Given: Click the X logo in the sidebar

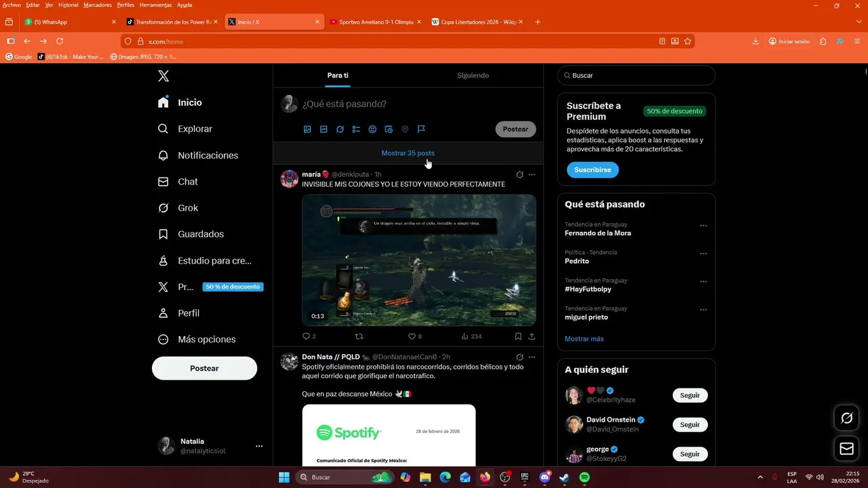Looking at the screenshot, I should click(x=163, y=76).
